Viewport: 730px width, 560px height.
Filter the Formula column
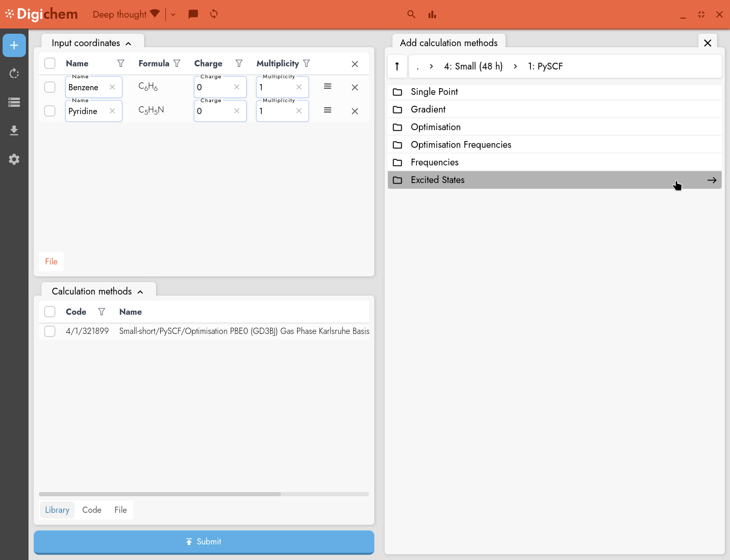(177, 63)
